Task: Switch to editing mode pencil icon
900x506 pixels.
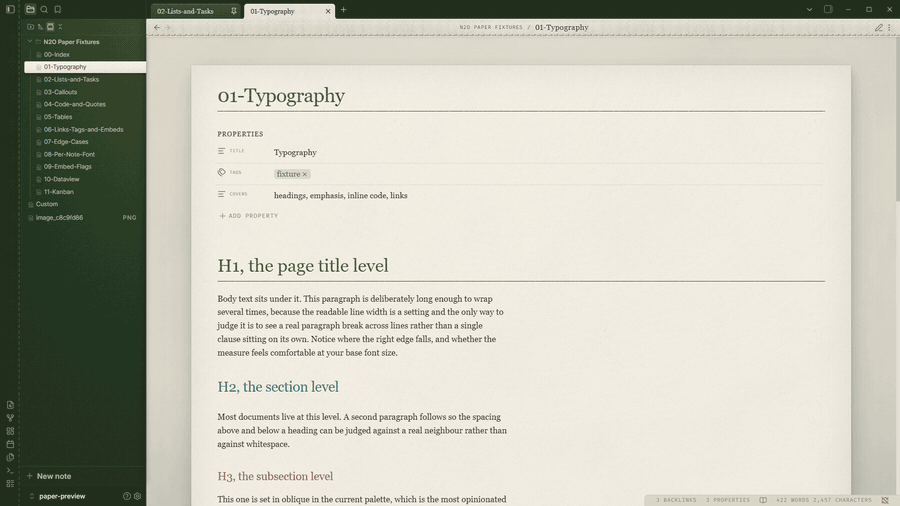Action: 878,27
